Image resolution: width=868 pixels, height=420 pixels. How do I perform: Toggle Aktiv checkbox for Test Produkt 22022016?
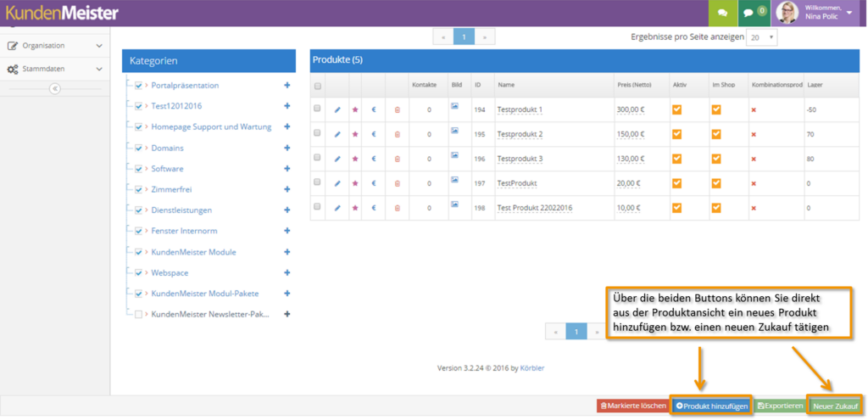(x=677, y=208)
